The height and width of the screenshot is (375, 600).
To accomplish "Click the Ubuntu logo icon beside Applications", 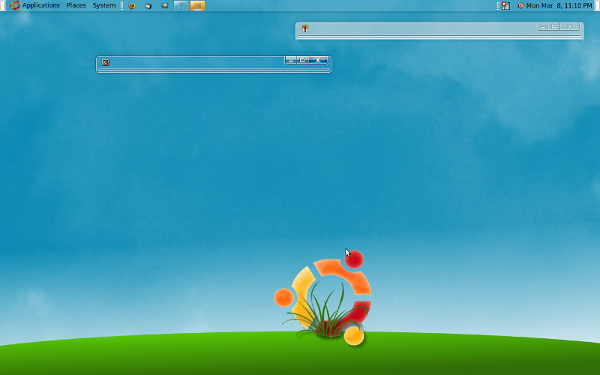I will tap(15, 5).
